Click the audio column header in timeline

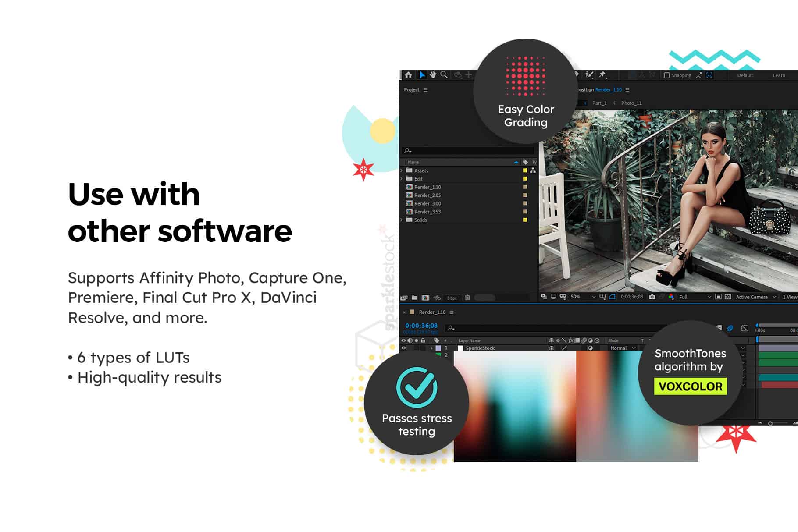coord(410,340)
